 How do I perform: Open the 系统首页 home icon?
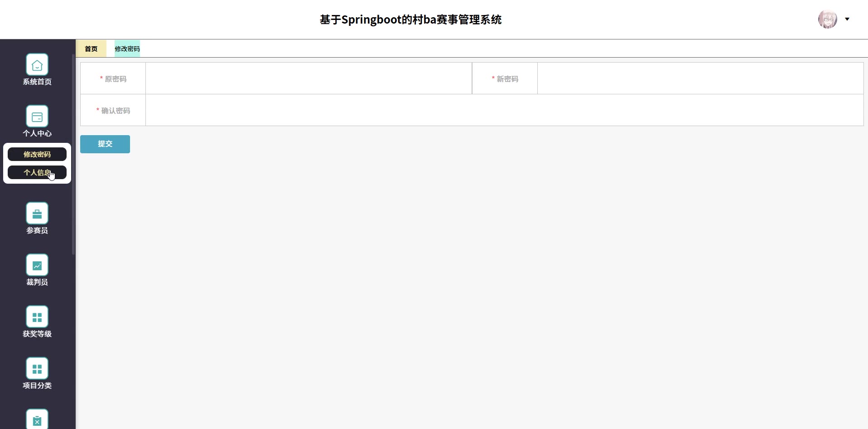click(x=37, y=65)
